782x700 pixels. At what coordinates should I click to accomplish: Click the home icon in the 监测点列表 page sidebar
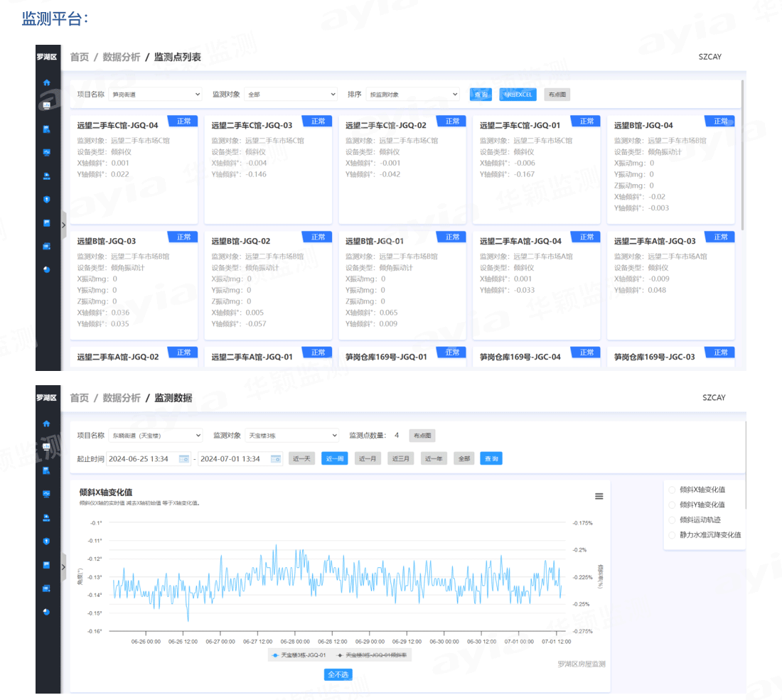click(47, 82)
